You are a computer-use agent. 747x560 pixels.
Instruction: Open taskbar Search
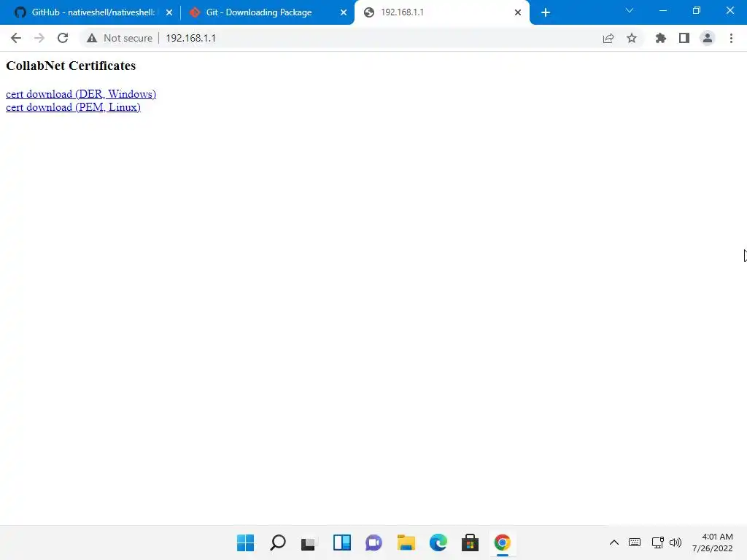[278, 542]
